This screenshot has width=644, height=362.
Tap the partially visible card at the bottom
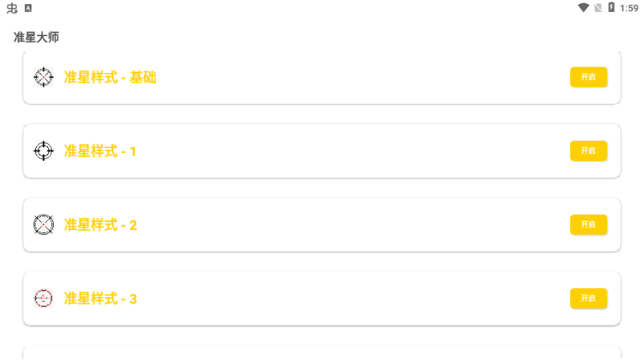pos(322,352)
